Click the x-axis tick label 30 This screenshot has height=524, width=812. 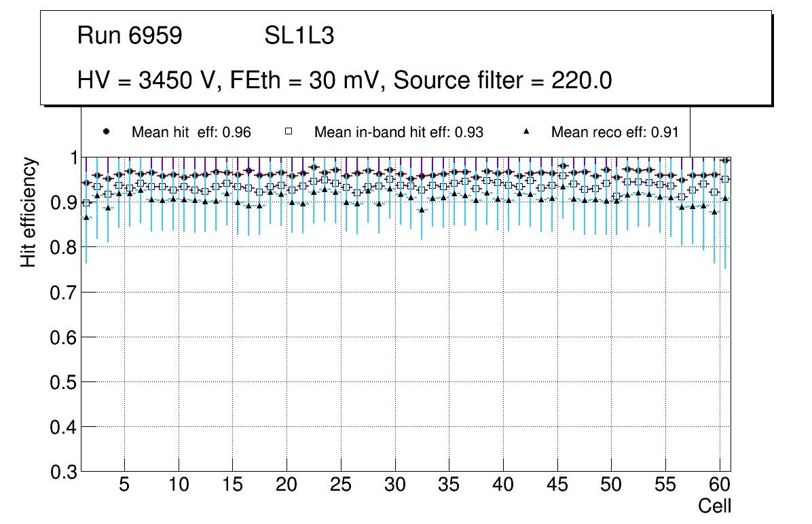(x=394, y=485)
